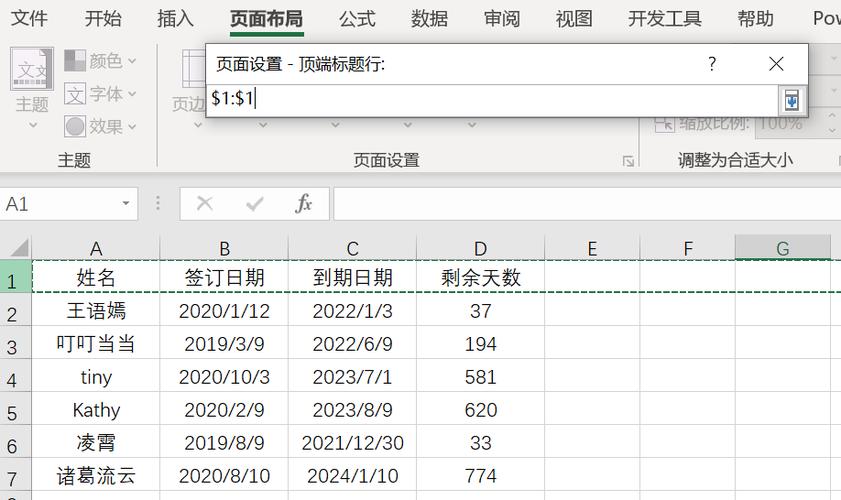Click cell with value 581
This screenshot has height=500, width=841.
pos(481,376)
